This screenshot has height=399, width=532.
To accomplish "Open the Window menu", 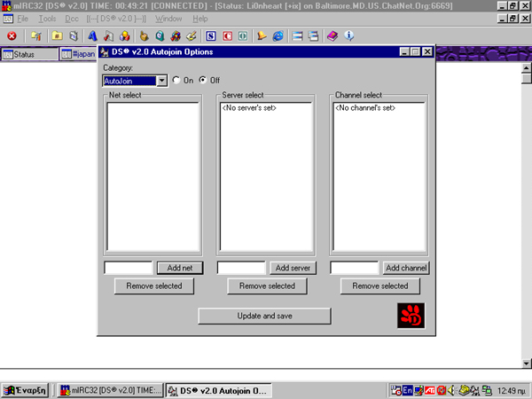I will [x=168, y=19].
